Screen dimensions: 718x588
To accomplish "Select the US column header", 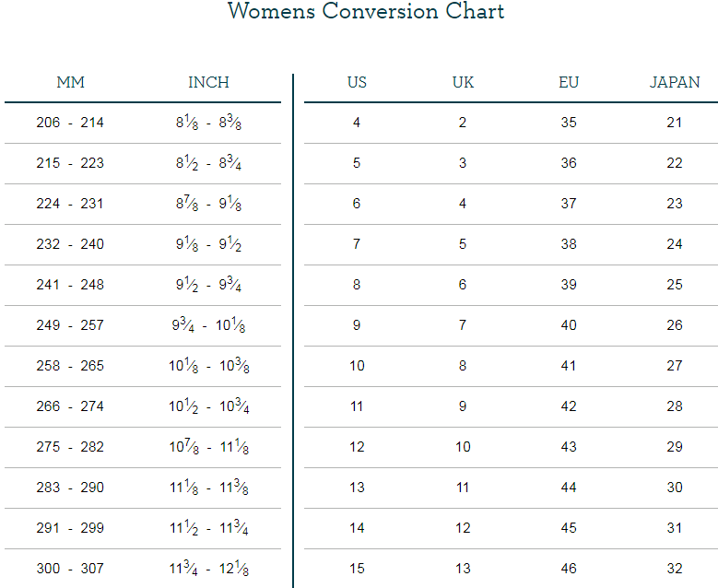I will tap(357, 82).
